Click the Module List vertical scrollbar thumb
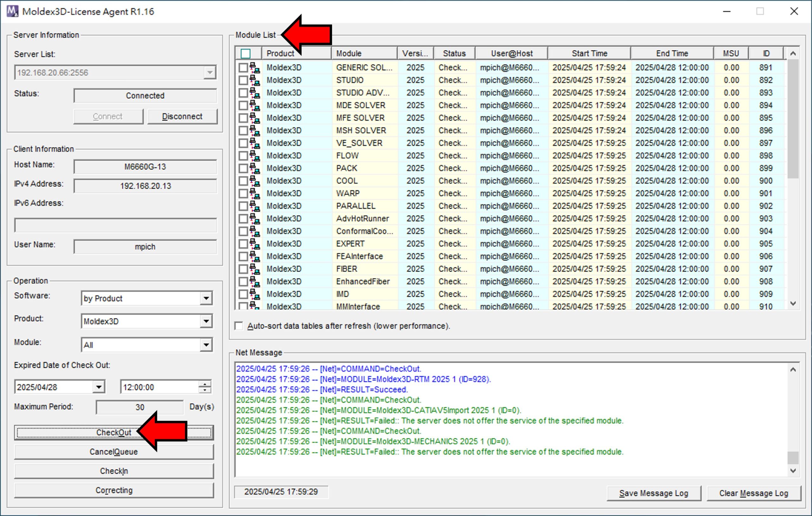This screenshot has height=516, width=812. pos(793,119)
